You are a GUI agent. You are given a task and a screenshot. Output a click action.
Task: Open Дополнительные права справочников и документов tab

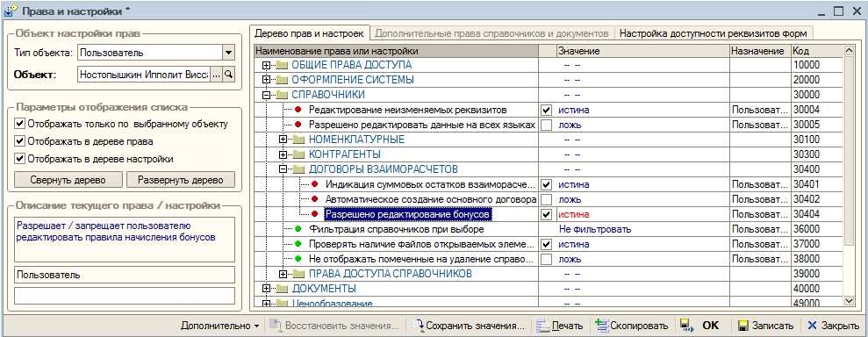tap(492, 33)
